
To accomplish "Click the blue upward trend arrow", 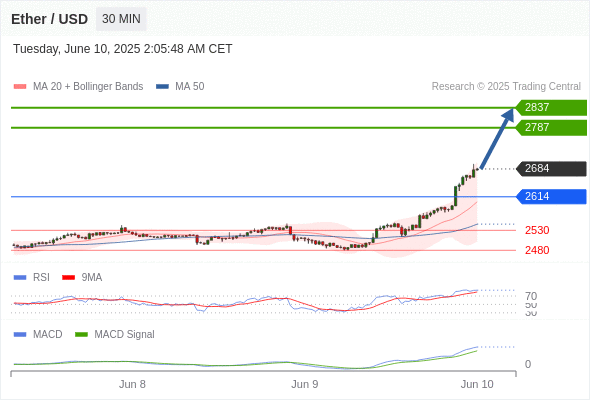I will pyautogui.click(x=497, y=138).
